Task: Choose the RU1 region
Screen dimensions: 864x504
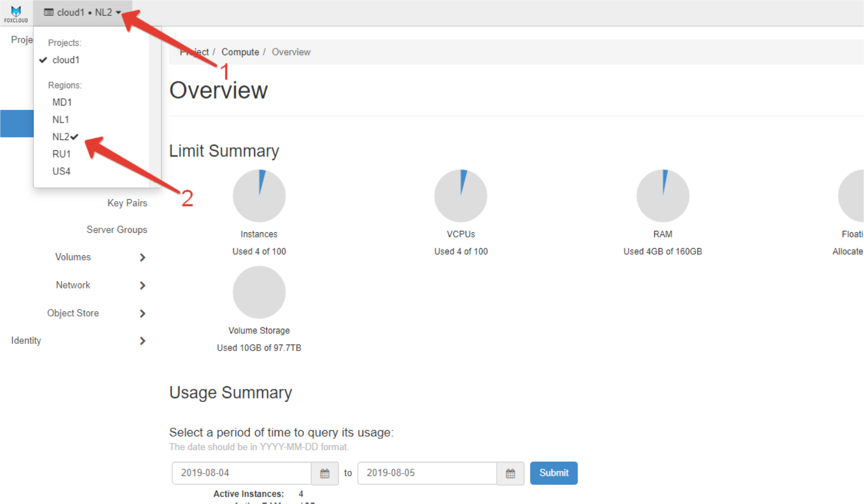Action: 61,154
